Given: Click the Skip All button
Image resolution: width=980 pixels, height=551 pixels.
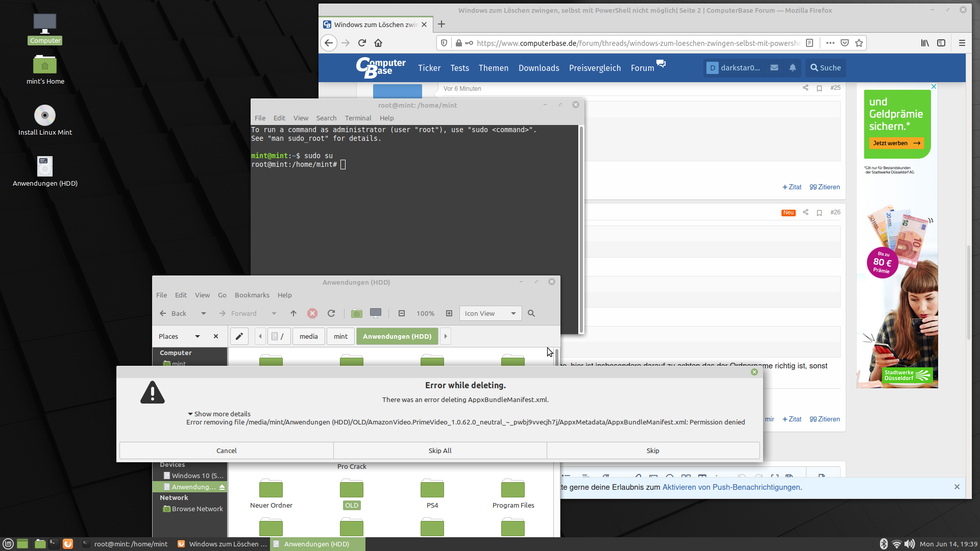Looking at the screenshot, I should click(x=440, y=450).
